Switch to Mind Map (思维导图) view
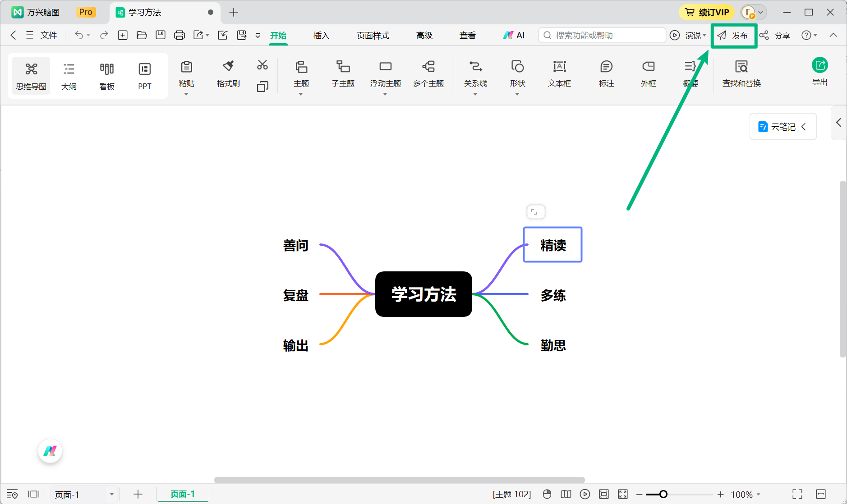This screenshot has height=504, width=847. pyautogui.click(x=31, y=76)
